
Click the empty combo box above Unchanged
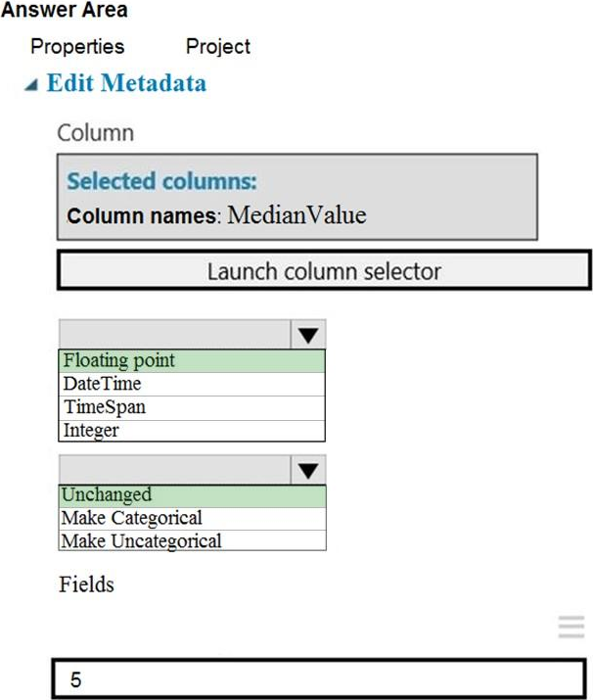pos(175,471)
